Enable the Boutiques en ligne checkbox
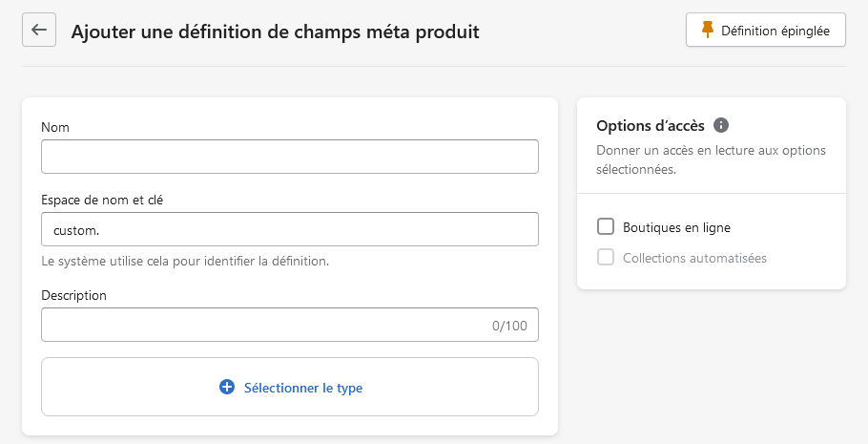 pos(606,226)
